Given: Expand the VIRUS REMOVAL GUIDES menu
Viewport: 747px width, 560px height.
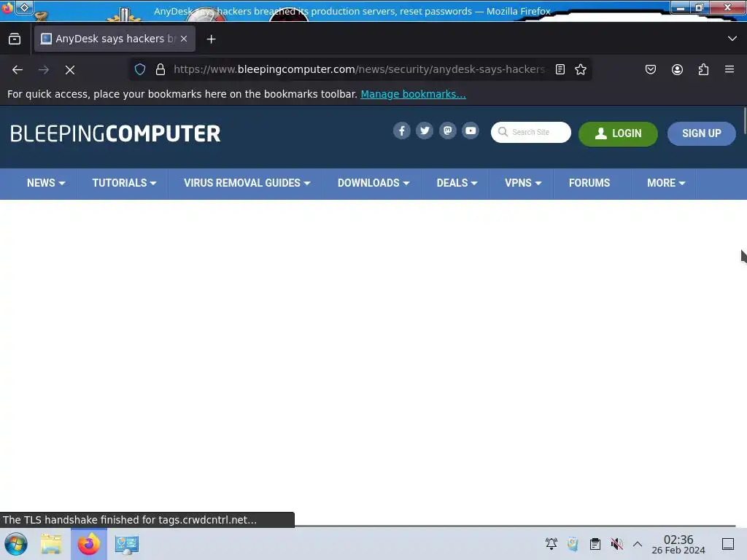Looking at the screenshot, I should coord(247,183).
